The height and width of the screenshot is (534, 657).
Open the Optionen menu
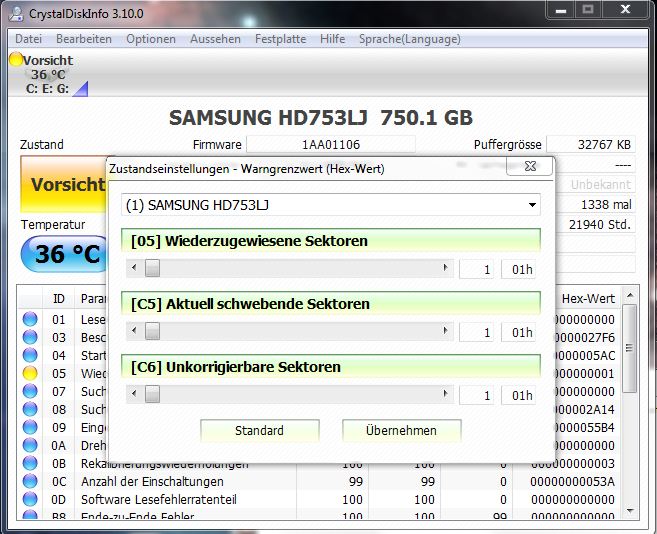(x=151, y=39)
